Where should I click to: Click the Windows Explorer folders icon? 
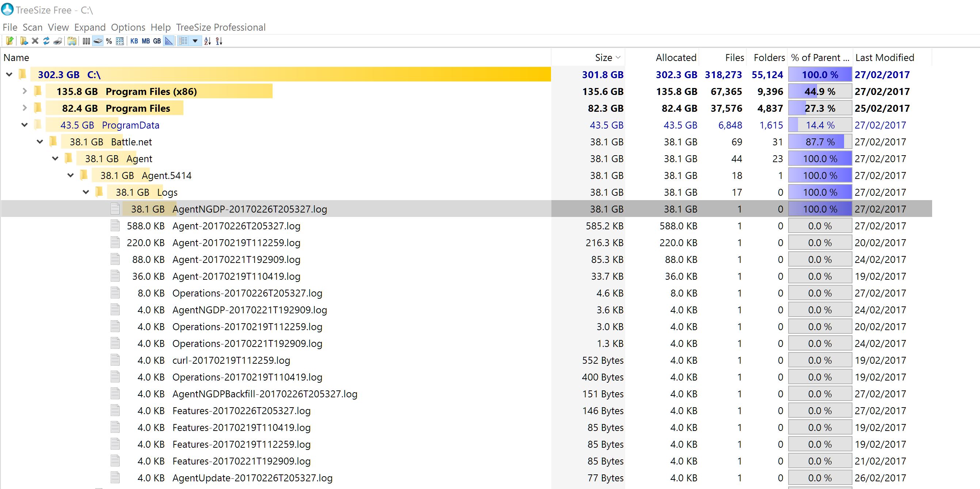72,41
